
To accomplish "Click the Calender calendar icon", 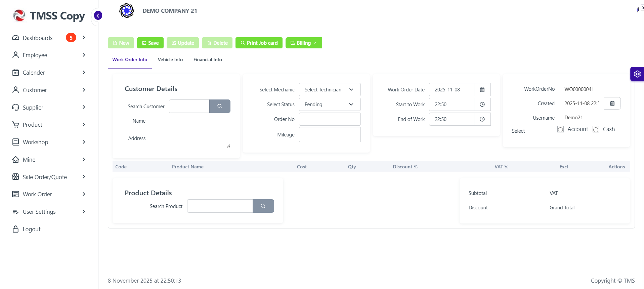I will (x=15, y=72).
